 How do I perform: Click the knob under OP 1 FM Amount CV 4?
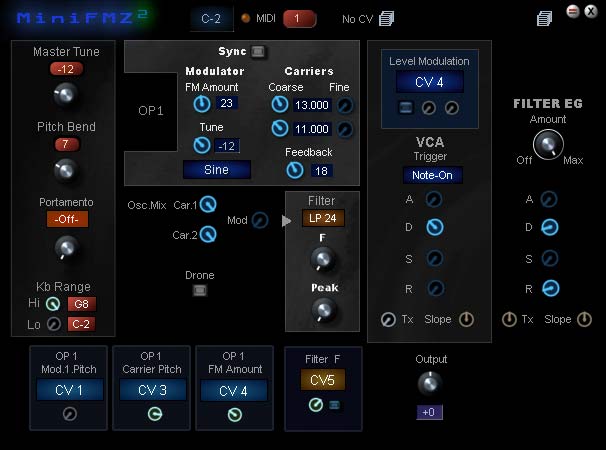(x=235, y=415)
